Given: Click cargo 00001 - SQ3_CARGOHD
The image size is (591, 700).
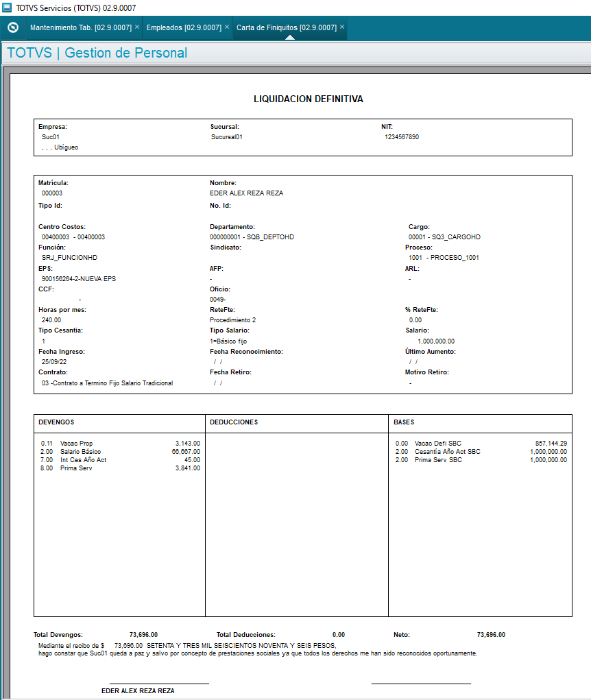Looking at the screenshot, I should (444, 237).
